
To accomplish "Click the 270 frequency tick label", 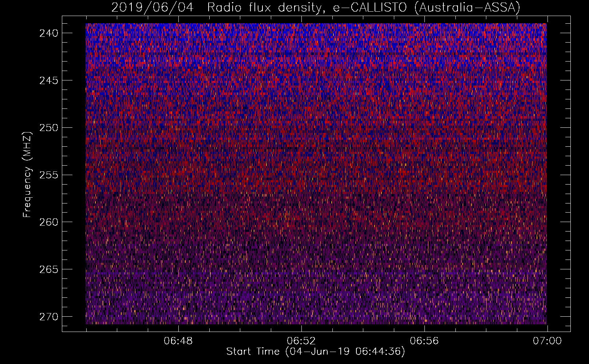I will point(49,317).
